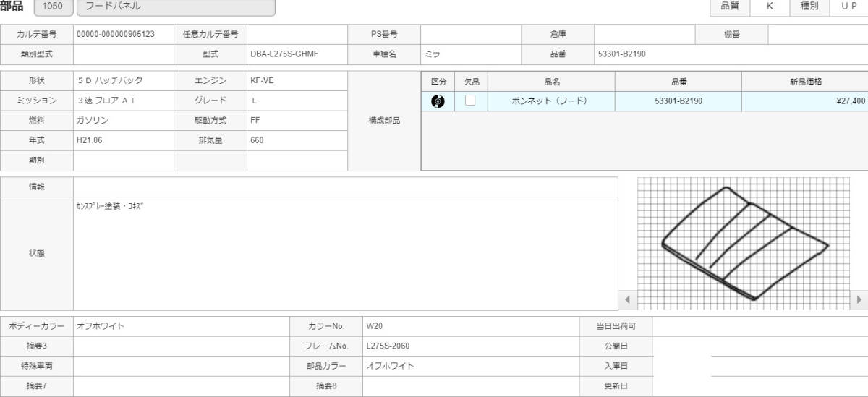
Task: Click the empty 特殊車両 field
Action: 182,366
